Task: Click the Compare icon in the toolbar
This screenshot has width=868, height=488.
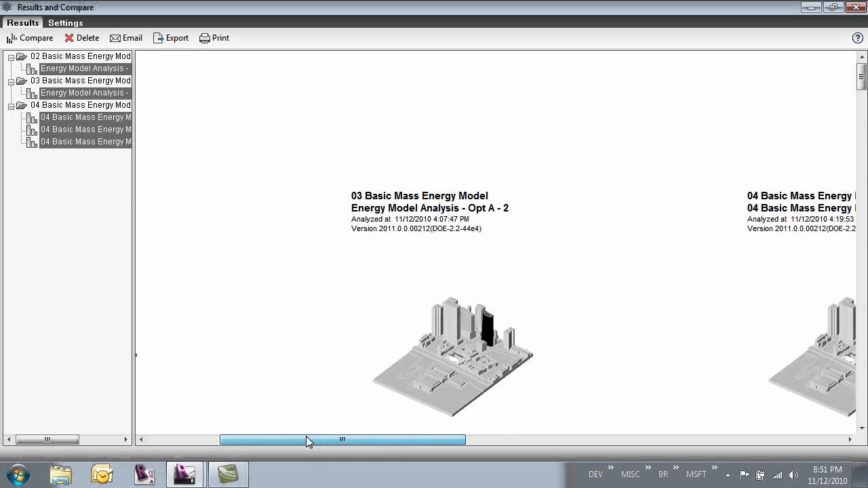Action: 11,38
